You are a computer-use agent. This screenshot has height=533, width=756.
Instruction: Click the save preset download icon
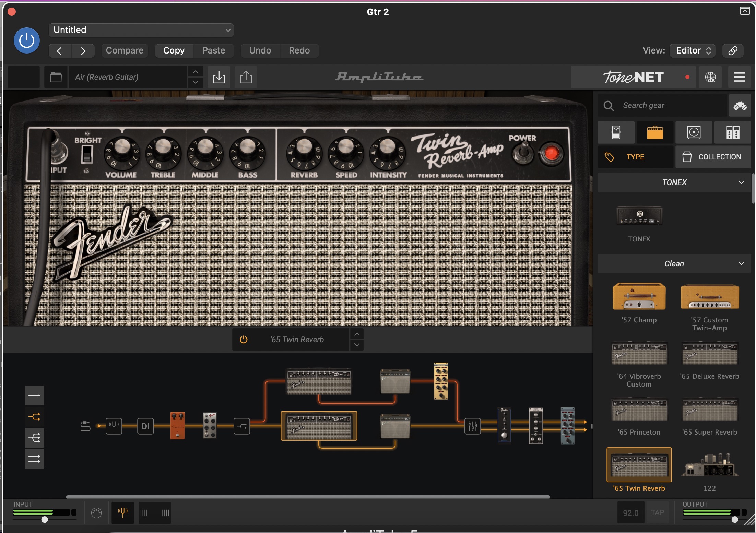coord(219,77)
